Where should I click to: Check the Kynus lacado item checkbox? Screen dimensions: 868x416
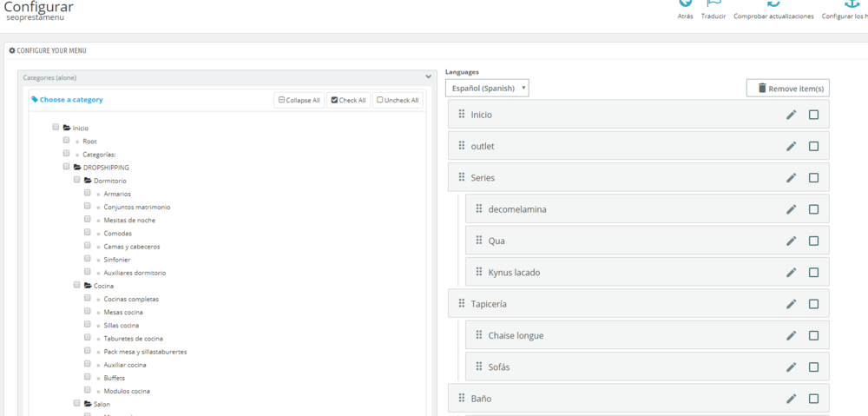pos(814,273)
